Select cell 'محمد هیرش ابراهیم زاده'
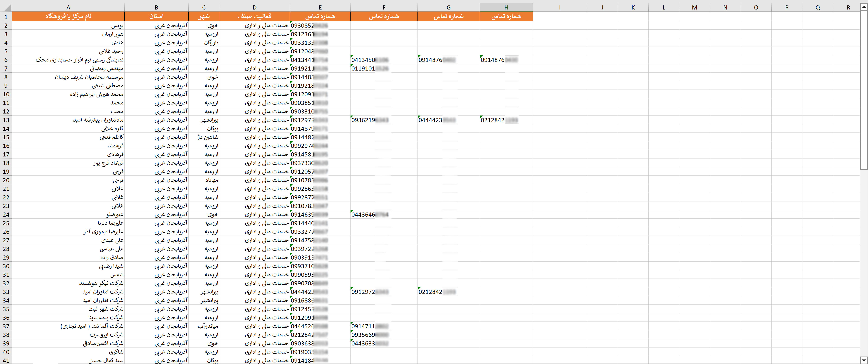This screenshot has height=364, width=868. click(x=68, y=94)
